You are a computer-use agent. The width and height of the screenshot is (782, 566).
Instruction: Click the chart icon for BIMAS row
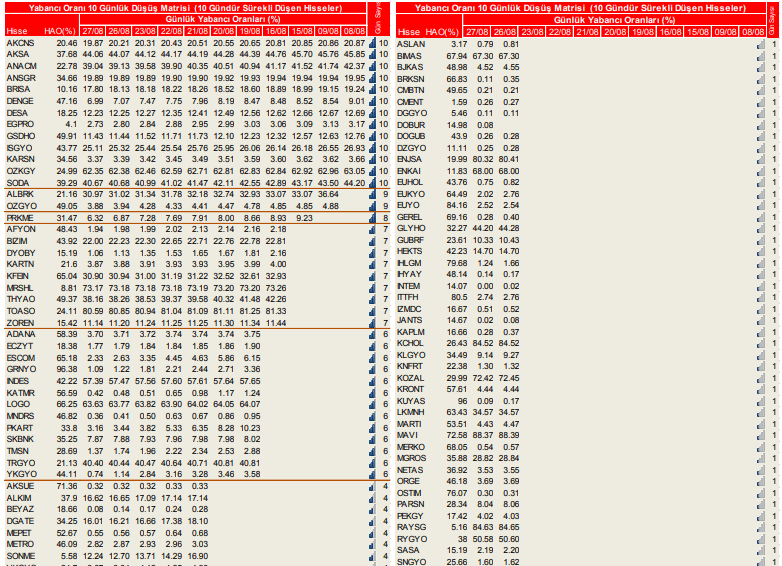761,56
